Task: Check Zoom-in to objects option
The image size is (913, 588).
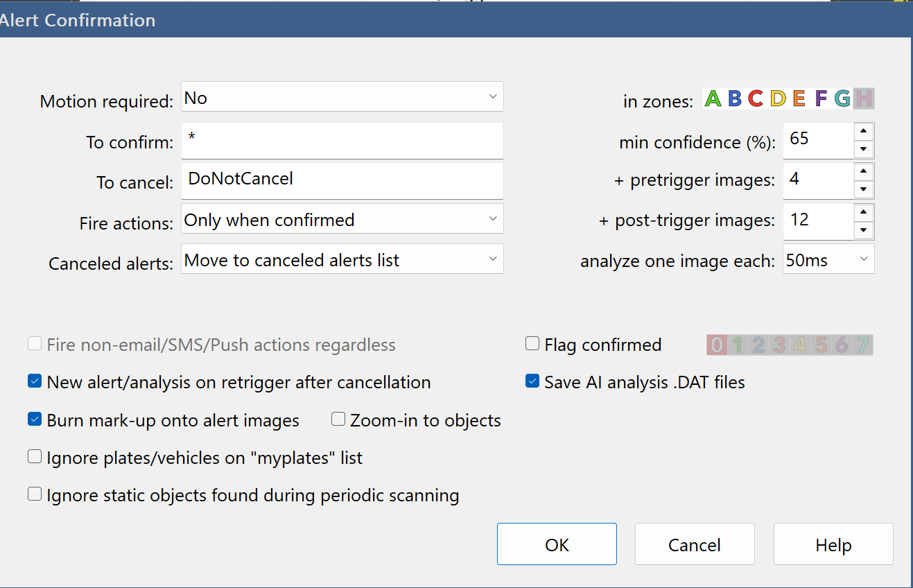Action: pyautogui.click(x=338, y=419)
